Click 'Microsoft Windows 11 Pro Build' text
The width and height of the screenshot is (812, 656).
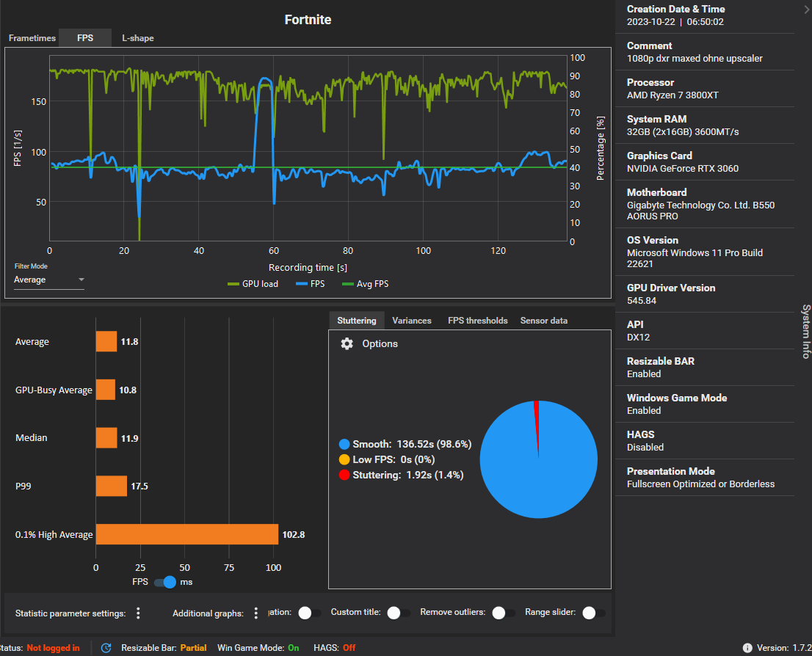(695, 252)
